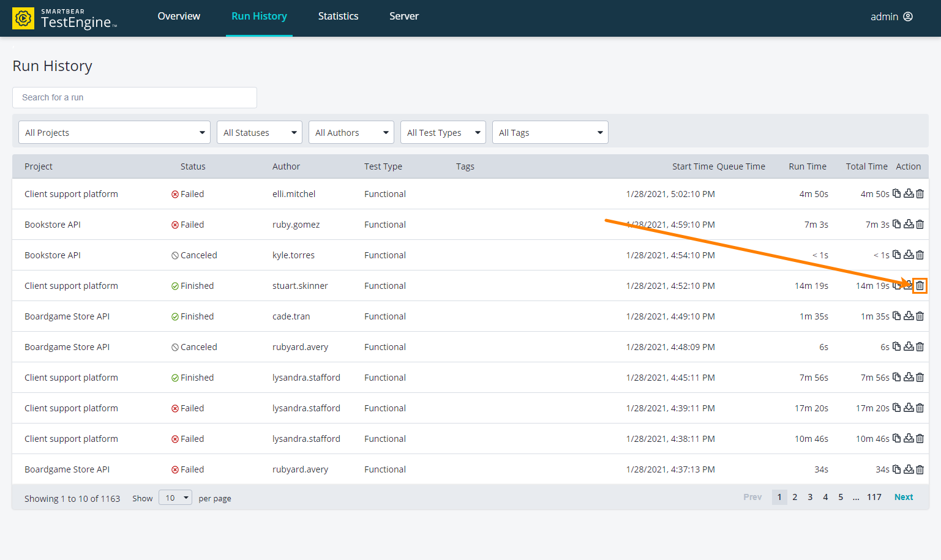The height and width of the screenshot is (560, 941).
Task: Switch to the Statistics tab
Action: 338,17
